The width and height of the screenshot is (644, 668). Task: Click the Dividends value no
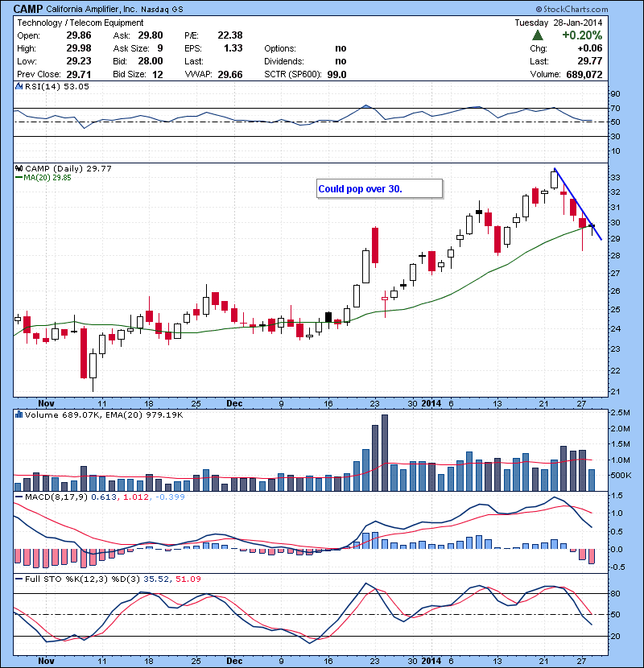(x=341, y=61)
